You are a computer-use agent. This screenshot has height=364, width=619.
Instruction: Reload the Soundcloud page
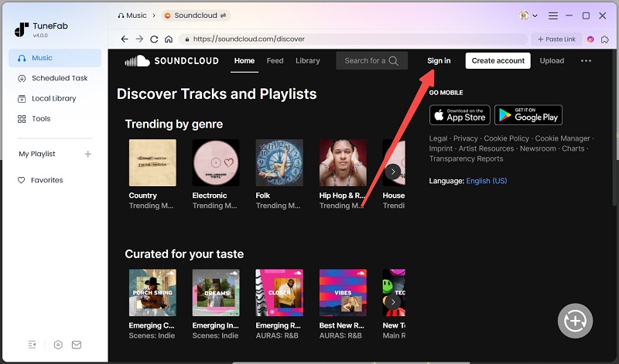[154, 39]
